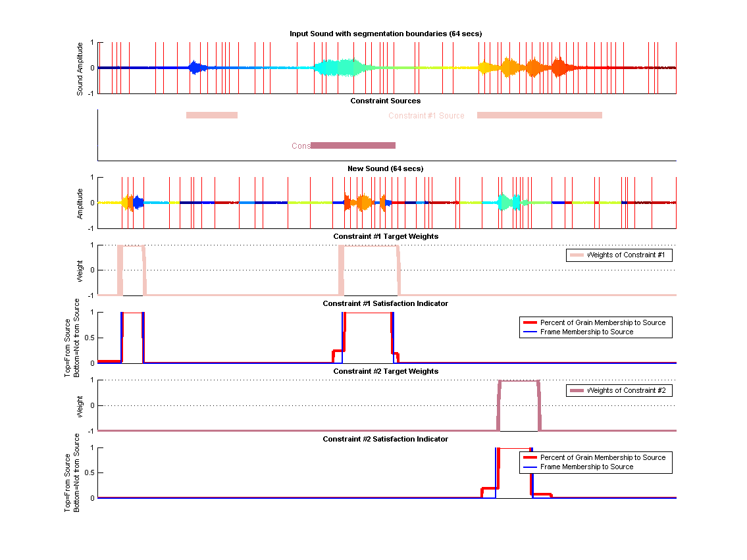This screenshot has height=560, width=747.
Task: Click the cyan waveform burst in Input Sound
Action: [338, 68]
